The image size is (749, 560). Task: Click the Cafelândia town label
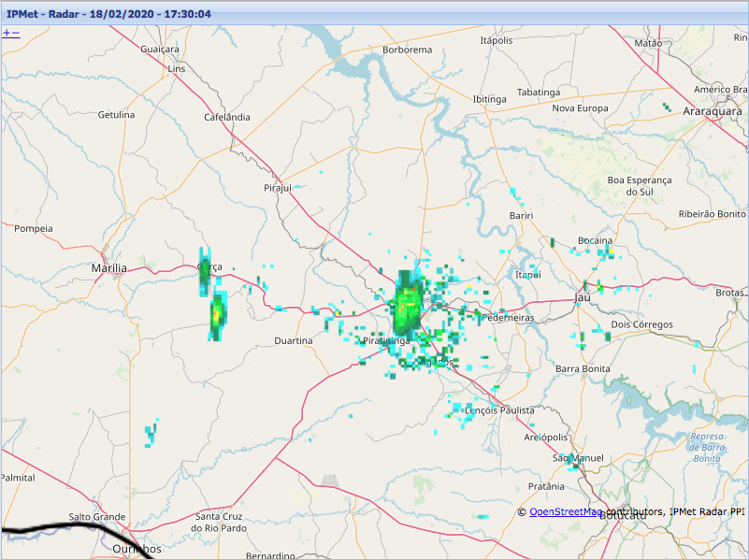pyautogui.click(x=227, y=117)
